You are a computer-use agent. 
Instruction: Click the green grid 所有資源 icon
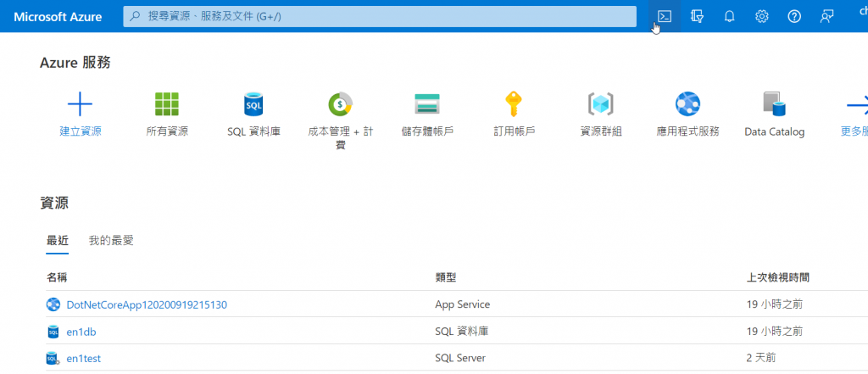pos(167,103)
